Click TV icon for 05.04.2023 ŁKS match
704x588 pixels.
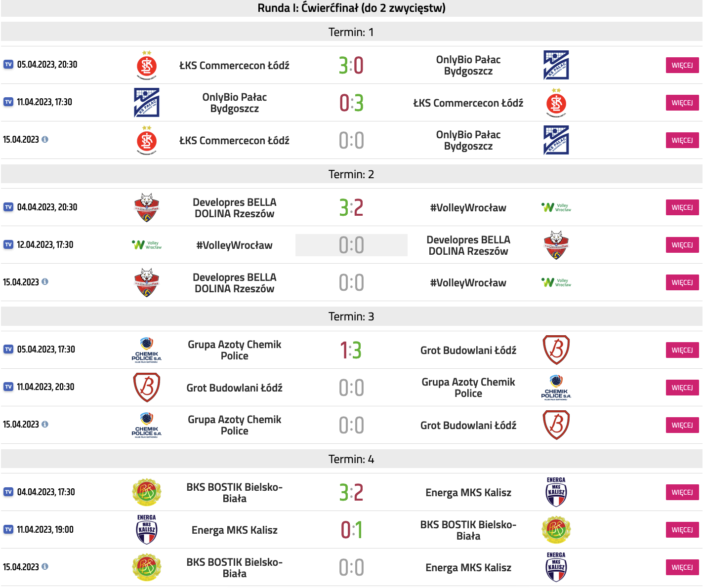pyautogui.click(x=8, y=65)
